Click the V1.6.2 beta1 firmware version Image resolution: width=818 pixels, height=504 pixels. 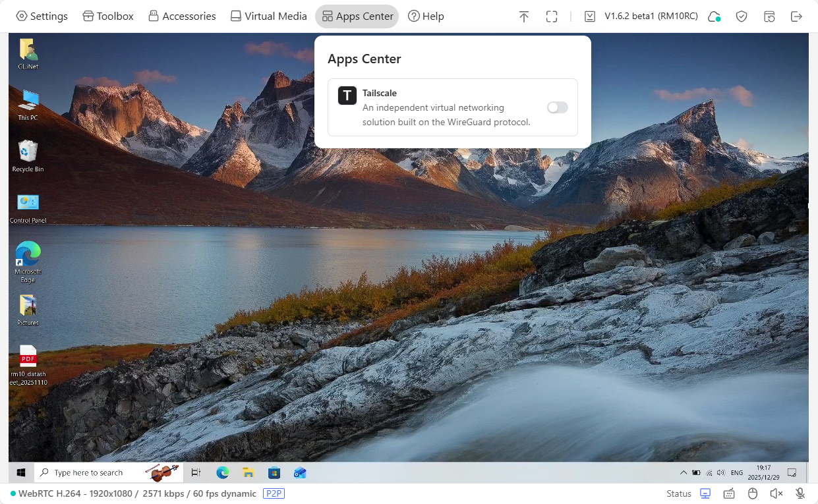[651, 16]
